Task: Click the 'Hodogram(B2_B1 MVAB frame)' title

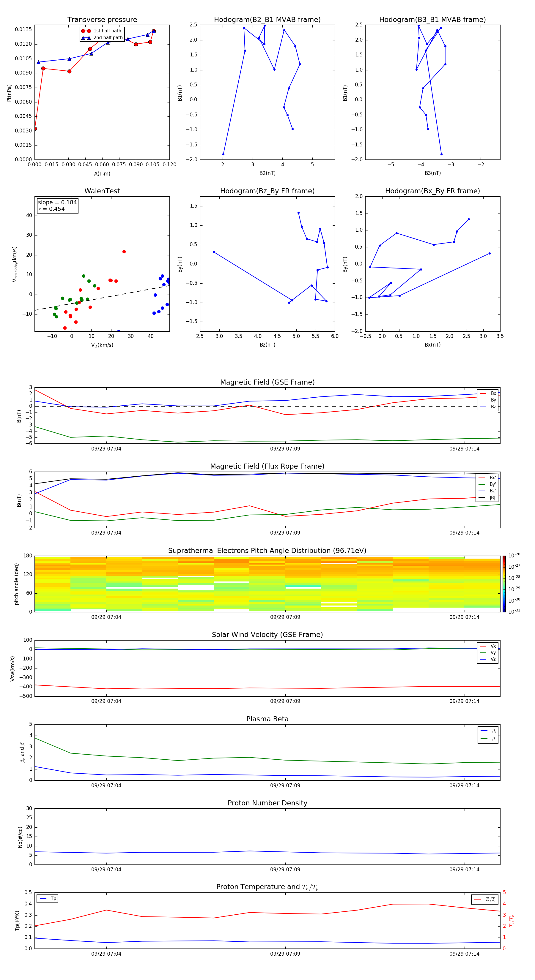Action: pos(267,20)
